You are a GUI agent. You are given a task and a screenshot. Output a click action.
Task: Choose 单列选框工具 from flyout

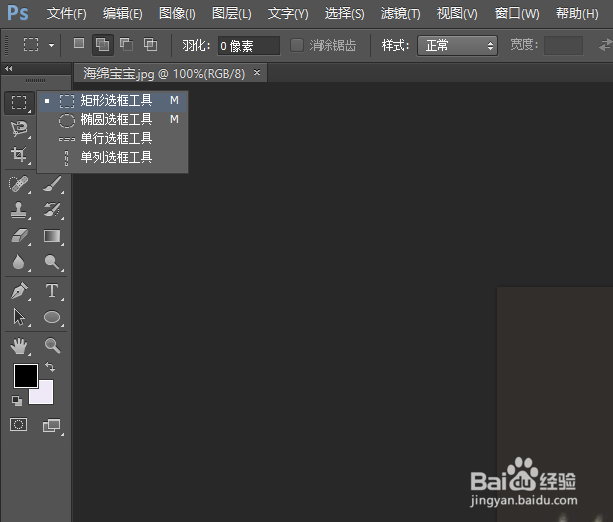pyautogui.click(x=113, y=157)
